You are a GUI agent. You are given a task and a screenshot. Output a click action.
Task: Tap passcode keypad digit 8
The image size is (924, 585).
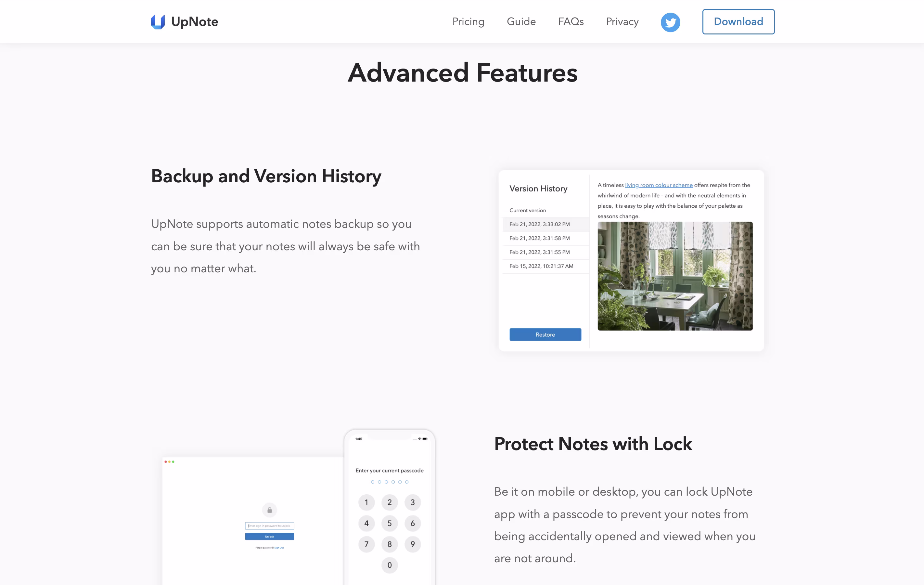pyautogui.click(x=389, y=544)
